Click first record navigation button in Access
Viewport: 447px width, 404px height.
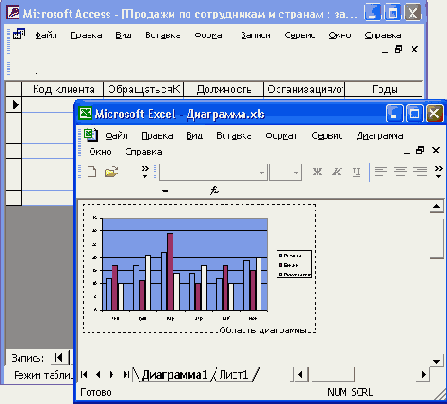click(59, 358)
